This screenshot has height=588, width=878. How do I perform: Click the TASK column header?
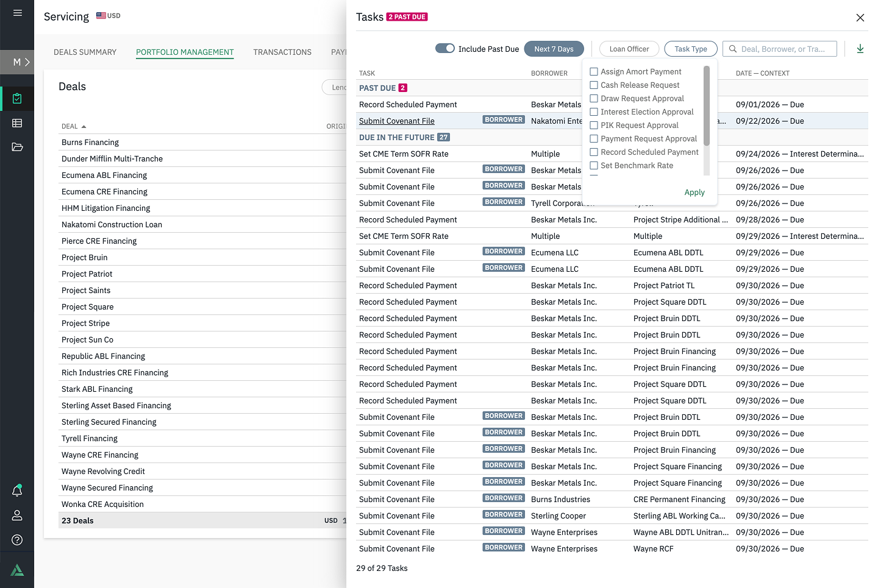(367, 73)
